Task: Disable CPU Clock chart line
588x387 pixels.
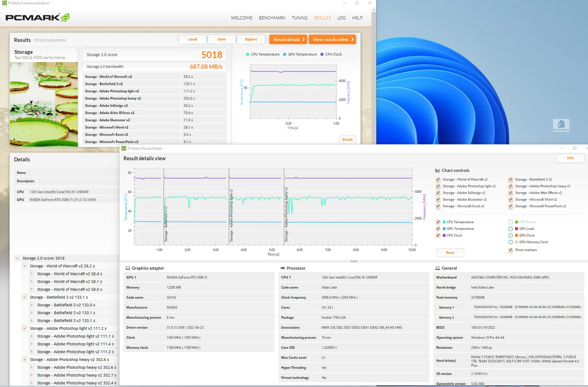Action: [x=438, y=235]
